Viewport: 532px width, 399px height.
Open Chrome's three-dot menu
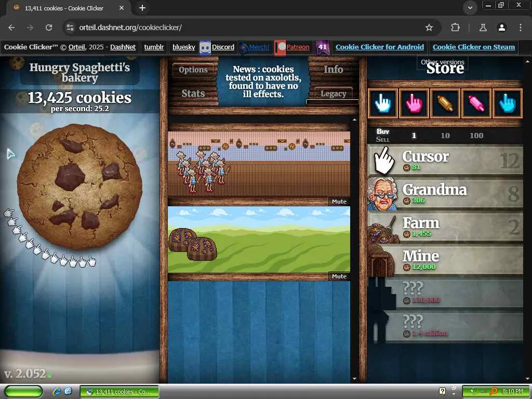(x=520, y=28)
